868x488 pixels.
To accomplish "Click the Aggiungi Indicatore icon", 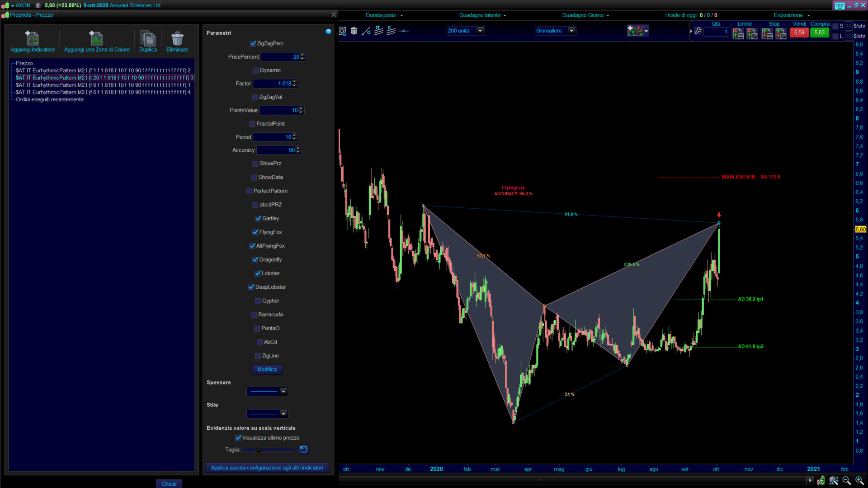I will pyautogui.click(x=32, y=39).
